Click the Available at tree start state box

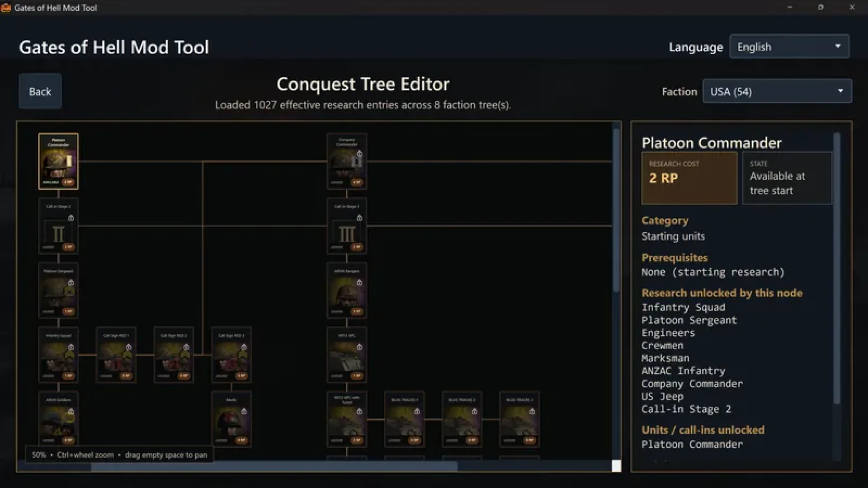(787, 178)
